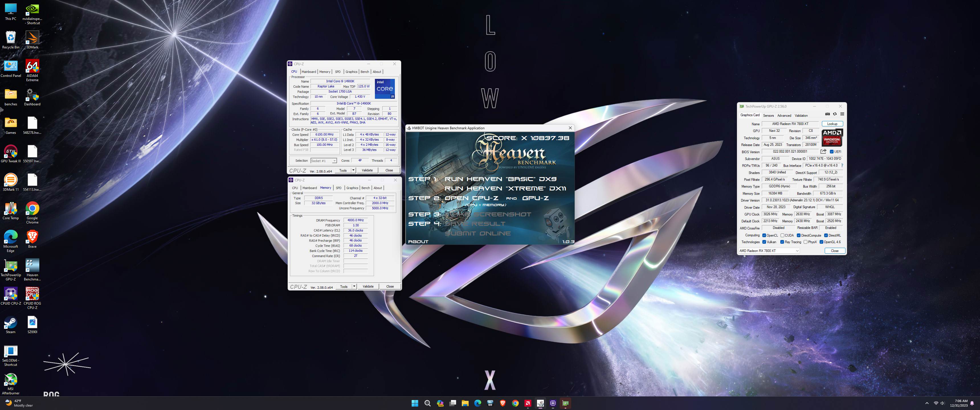Open the Sensors tab in GPU-Z
This screenshot has width=980, height=410.
click(768, 115)
